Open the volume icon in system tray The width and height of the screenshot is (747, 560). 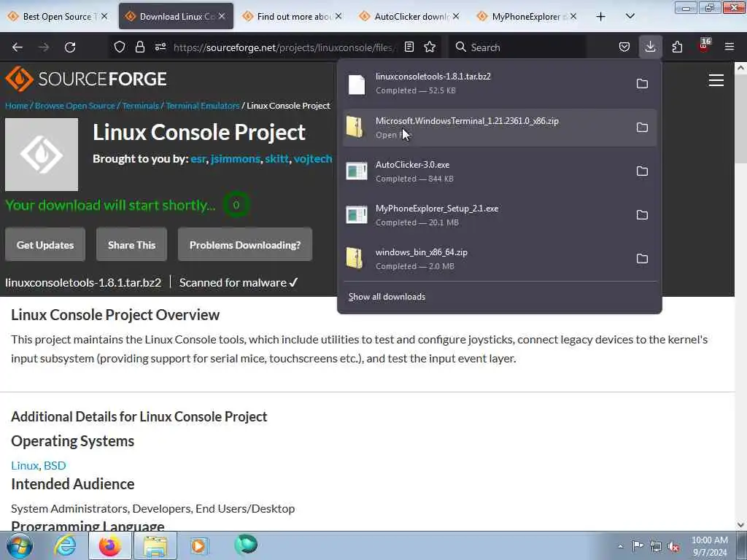(x=673, y=546)
